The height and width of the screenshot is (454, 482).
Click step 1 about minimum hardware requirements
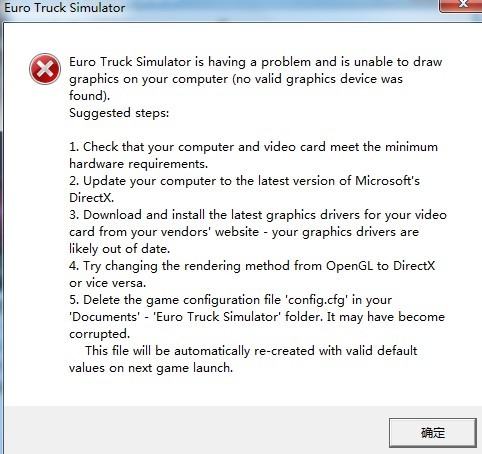253,155
